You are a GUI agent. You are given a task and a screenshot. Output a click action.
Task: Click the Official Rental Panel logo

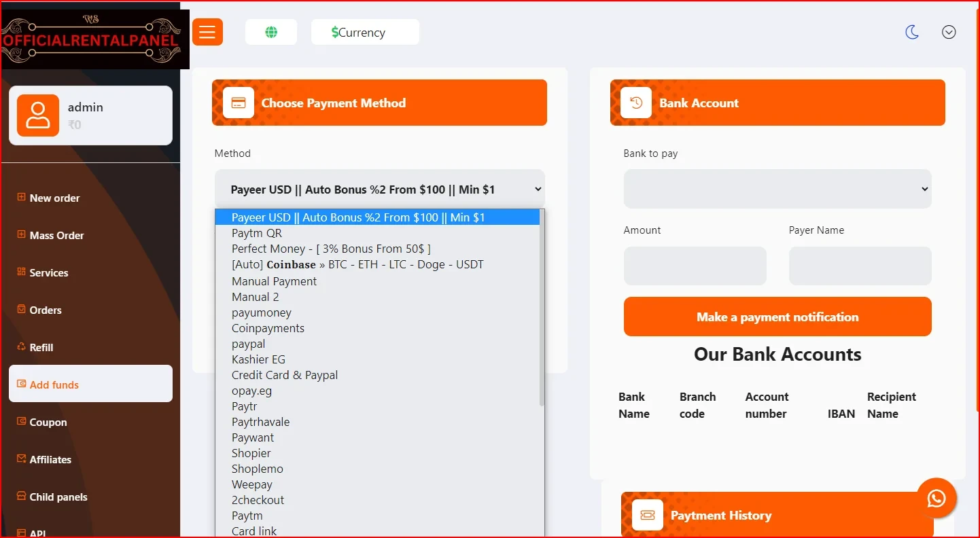pos(92,35)
